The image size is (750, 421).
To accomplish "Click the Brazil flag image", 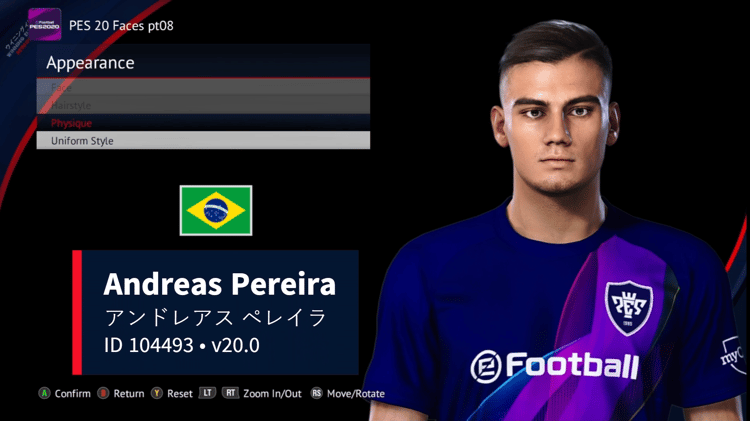I will pos(216,210).
